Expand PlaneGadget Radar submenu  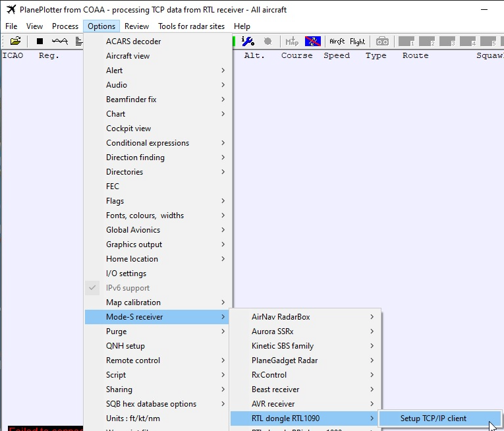point(305,360)
